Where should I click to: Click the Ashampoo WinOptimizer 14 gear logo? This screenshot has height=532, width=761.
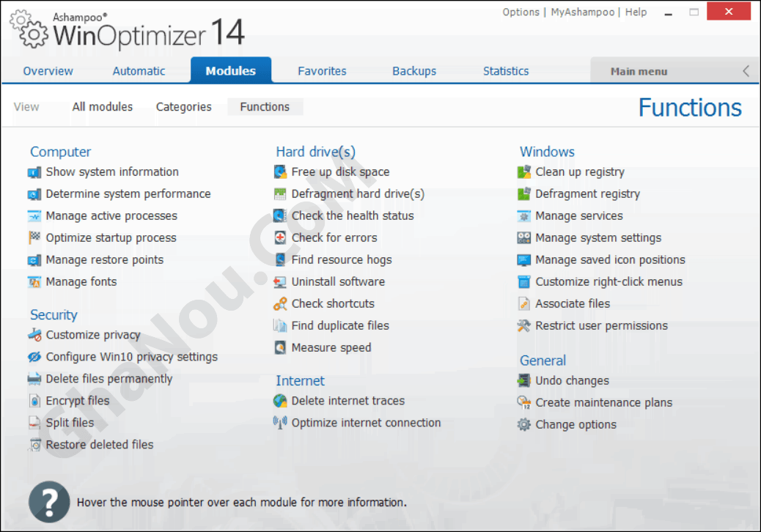(29, 29)
